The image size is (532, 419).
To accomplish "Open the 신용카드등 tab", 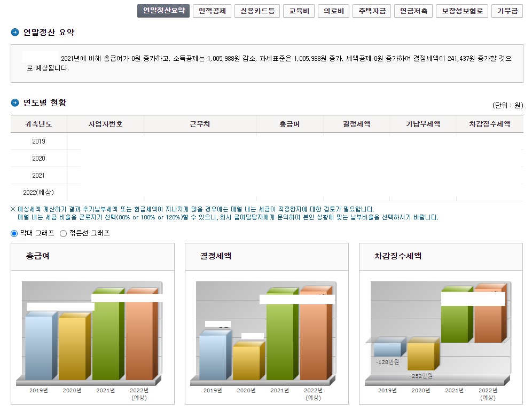I will click(x=257, y=11).
